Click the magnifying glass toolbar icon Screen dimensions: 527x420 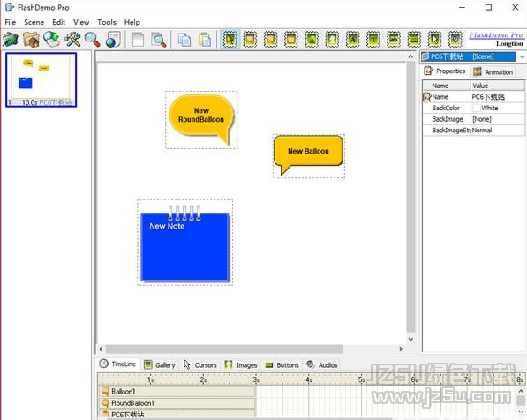tap(92, 40)
